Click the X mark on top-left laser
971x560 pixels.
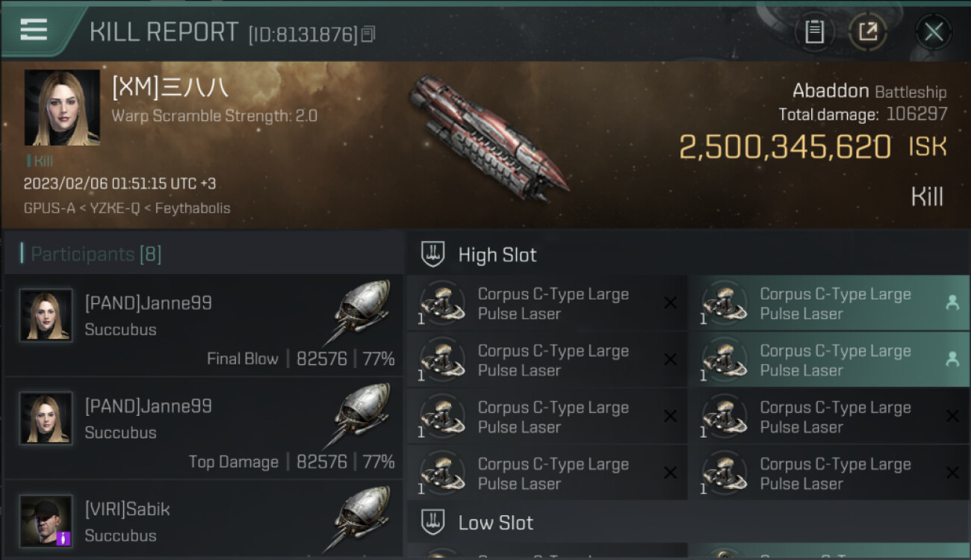click(x=670, y=303)
